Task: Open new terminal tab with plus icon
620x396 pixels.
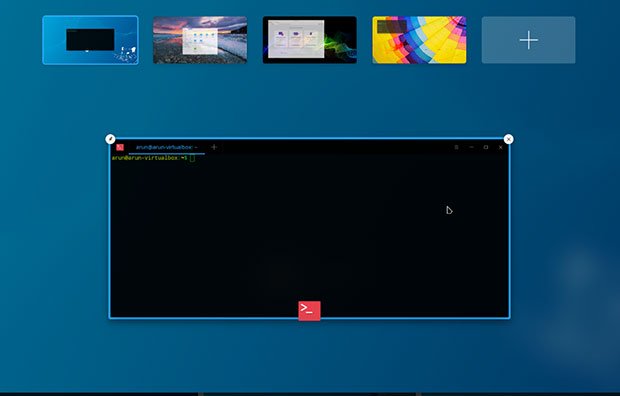Action: point(214,147)
